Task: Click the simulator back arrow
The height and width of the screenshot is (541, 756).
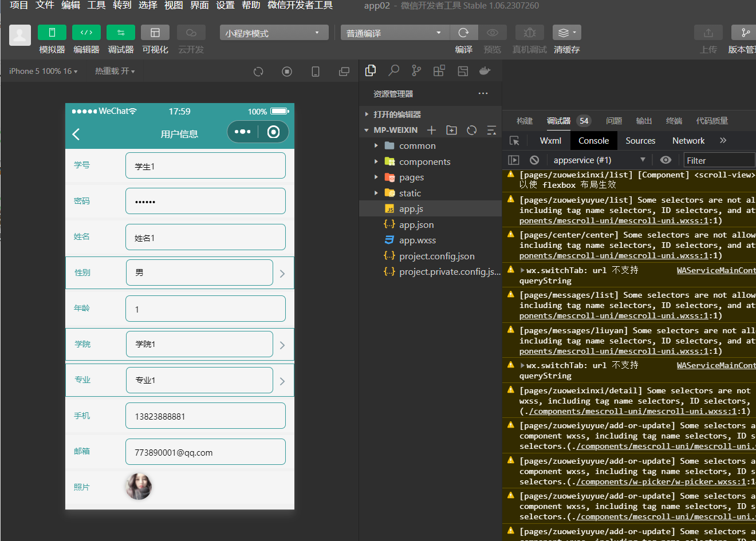Action: [76, 135]
